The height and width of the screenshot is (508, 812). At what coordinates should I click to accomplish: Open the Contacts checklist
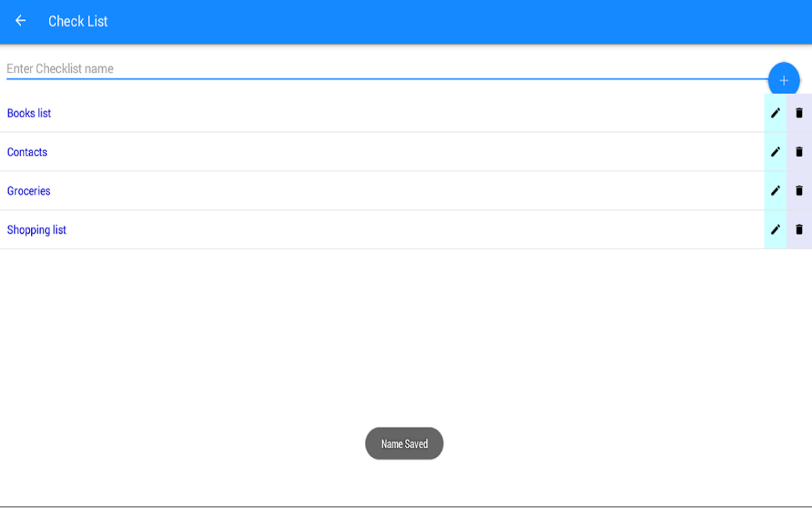pyautogui.click(x=27, y=152)
